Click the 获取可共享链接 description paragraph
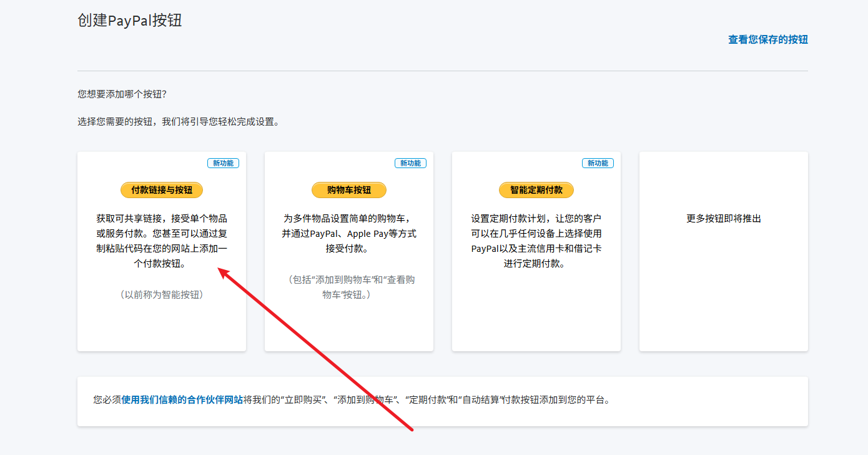The height and width of the screenshot is (455, 868). (162, 241)
